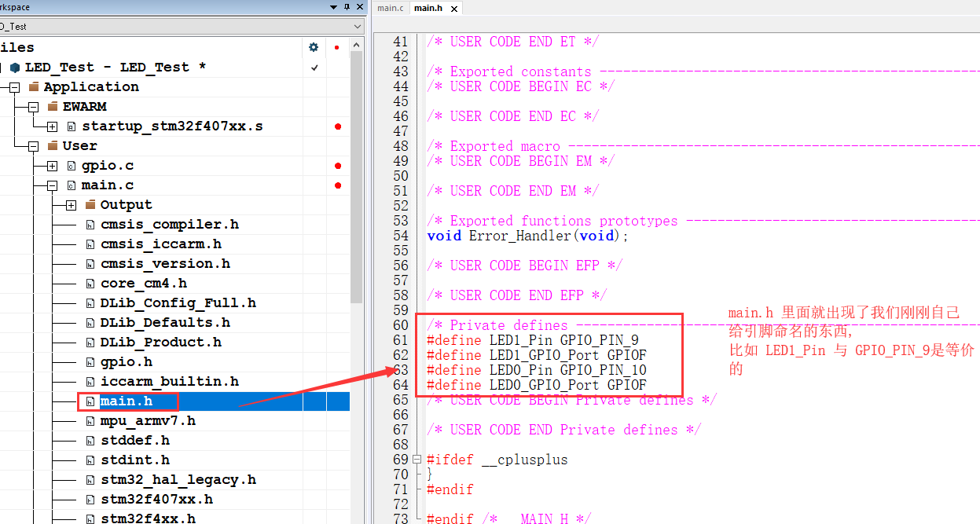This screenshot has height=524, width=980.
Task: Click '/* USER CODE END Private defines */' line
Action: [x=564, y=430]
